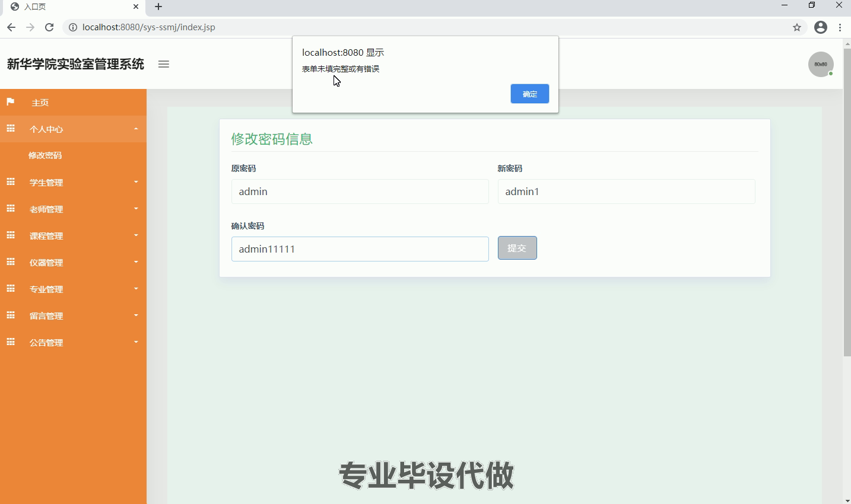Click the 个人中心 sidebar label
Screen dimensions: 851x504
46,129
